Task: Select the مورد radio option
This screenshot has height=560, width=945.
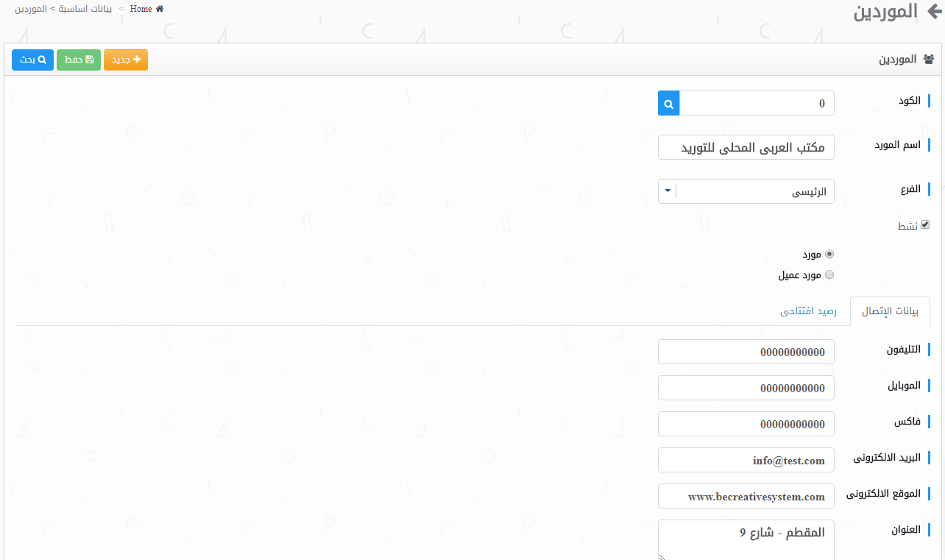Action: pos(829,254)
